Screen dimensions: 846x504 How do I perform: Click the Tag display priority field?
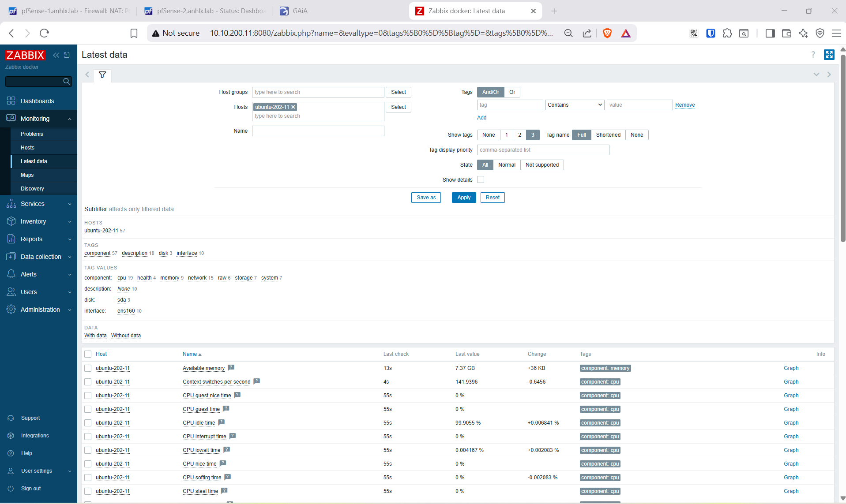point(543,150)
